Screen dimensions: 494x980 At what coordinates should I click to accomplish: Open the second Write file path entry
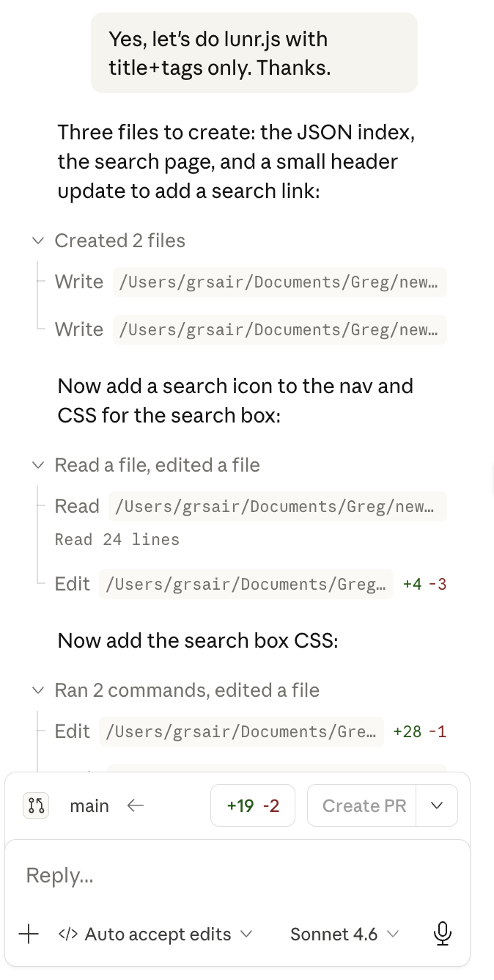[279, 329]
